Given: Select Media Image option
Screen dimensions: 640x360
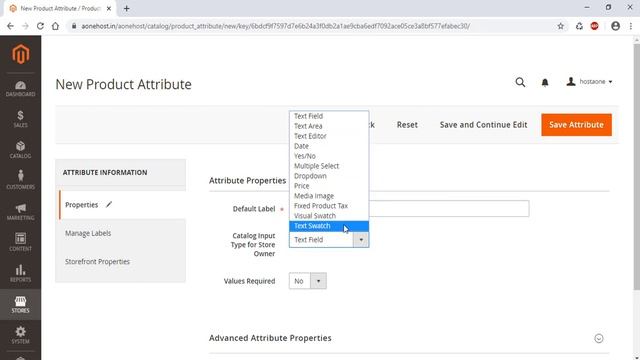Looking at the screenshot, I should coord(329,196).
